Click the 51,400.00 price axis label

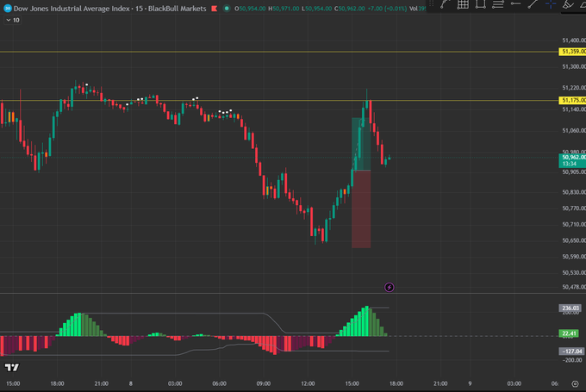[x=574, y=40]
